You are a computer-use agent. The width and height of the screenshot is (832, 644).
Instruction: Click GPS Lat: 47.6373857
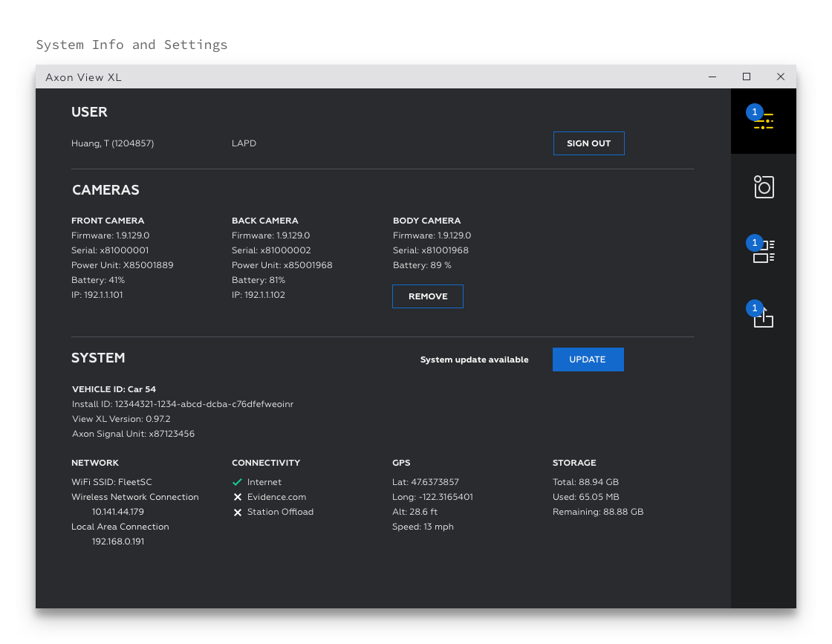pos(426,482)
